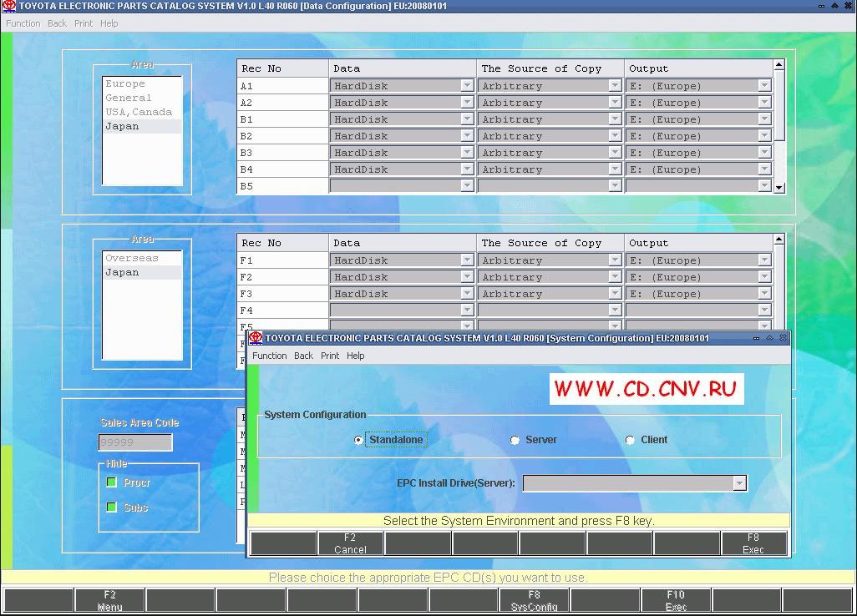The width and height of the screenshot is (857, 616).
Task: Click F10 Exec button in bottom bar
Action: [x=676, y=601]
